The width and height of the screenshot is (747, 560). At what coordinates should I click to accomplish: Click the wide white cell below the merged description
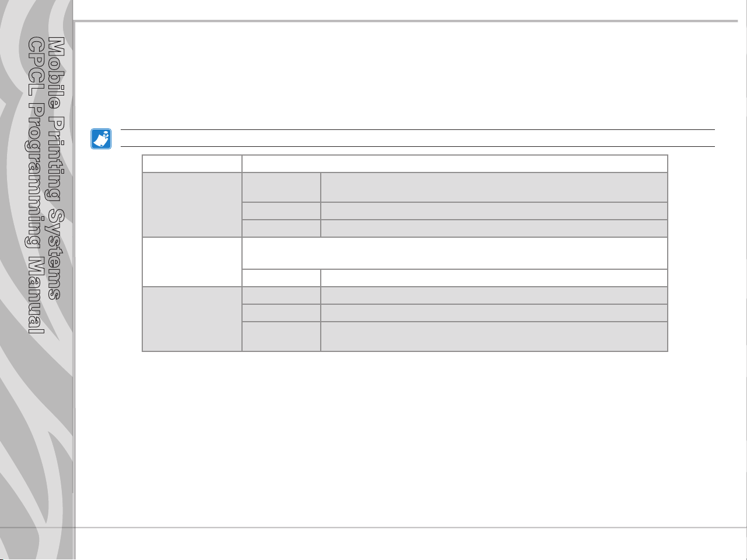(494, 278)
